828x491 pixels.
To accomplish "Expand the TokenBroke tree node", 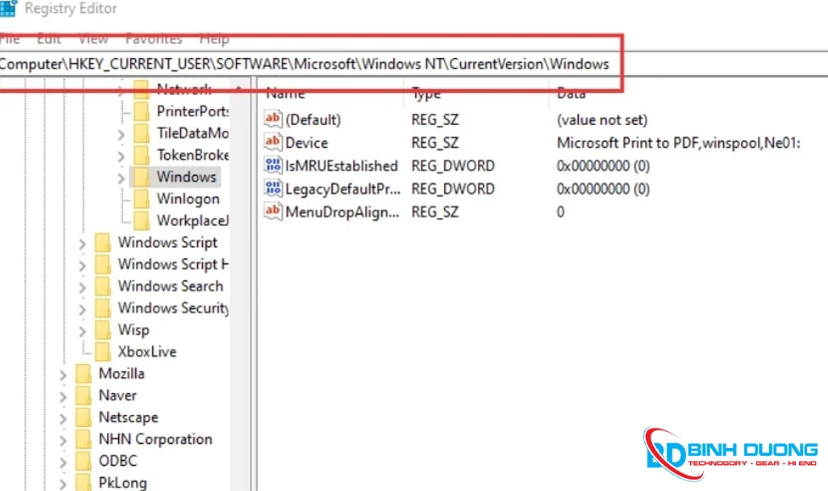I will (x=121, y=157).
